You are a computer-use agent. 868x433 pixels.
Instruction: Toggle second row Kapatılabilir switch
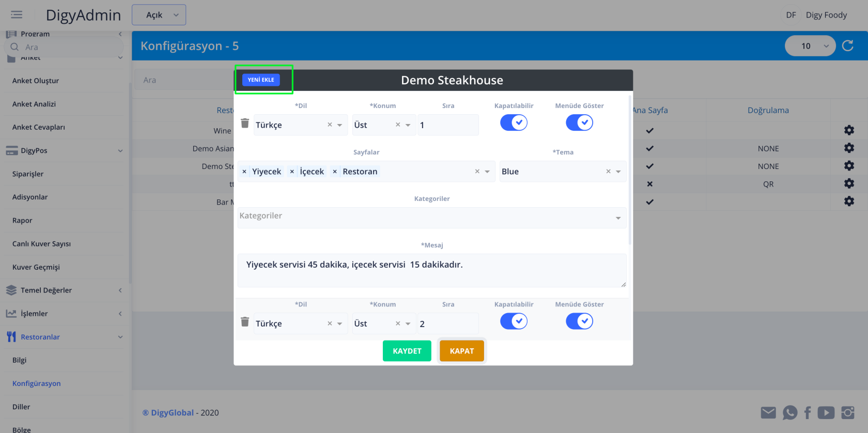pyautogui.click(x=514, y=321)
